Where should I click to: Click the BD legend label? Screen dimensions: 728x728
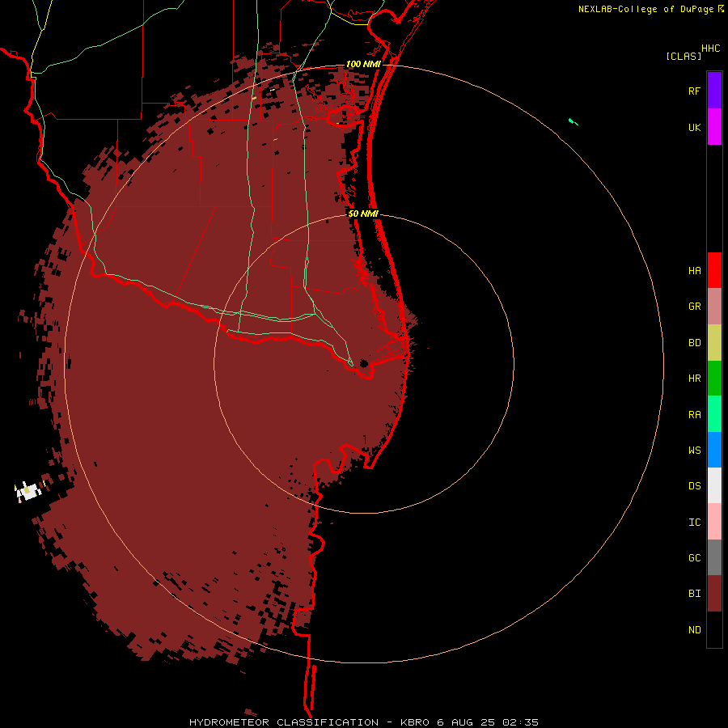point(694,343)
